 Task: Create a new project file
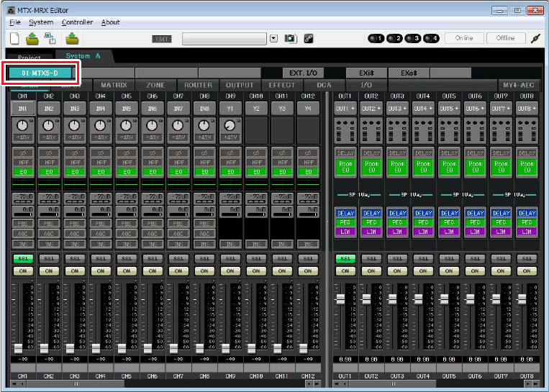coord(14,38)
